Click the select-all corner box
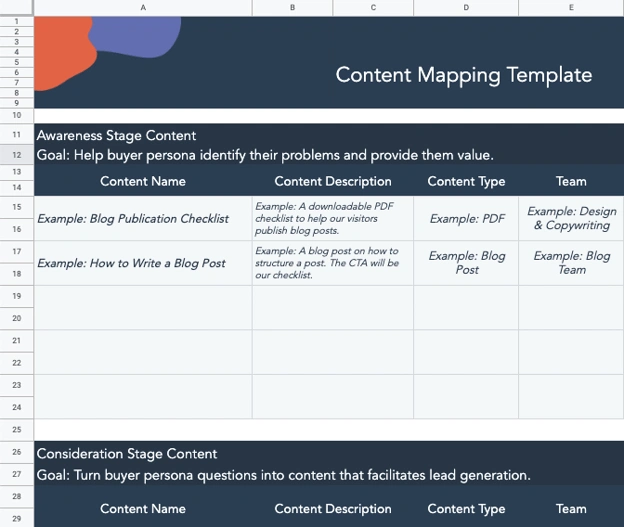Screen dimensions: 624x527 tap(17, 8)
